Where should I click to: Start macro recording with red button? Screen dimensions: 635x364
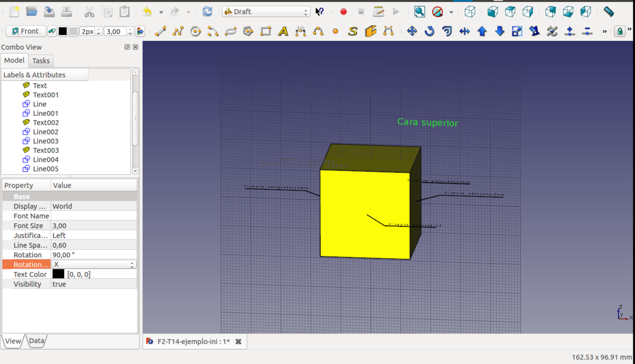pos(343,12)
